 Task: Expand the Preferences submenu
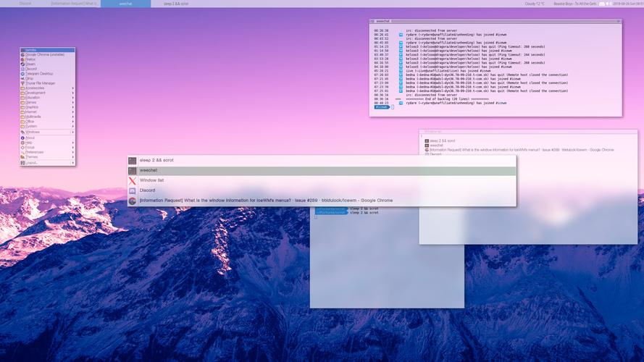pos(47,152)
